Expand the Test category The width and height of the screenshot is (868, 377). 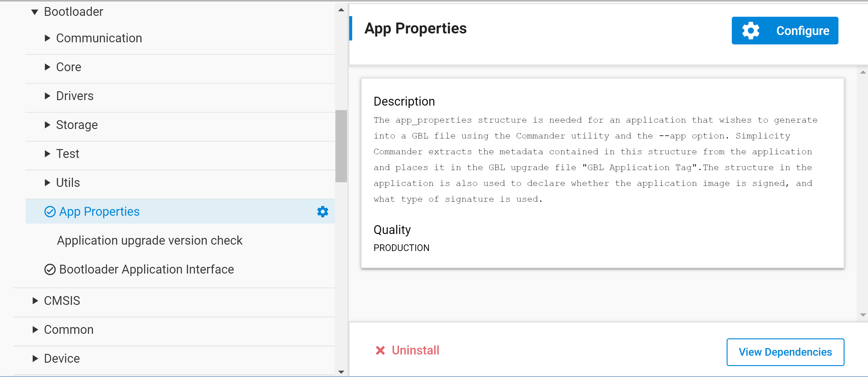[47, 153]
